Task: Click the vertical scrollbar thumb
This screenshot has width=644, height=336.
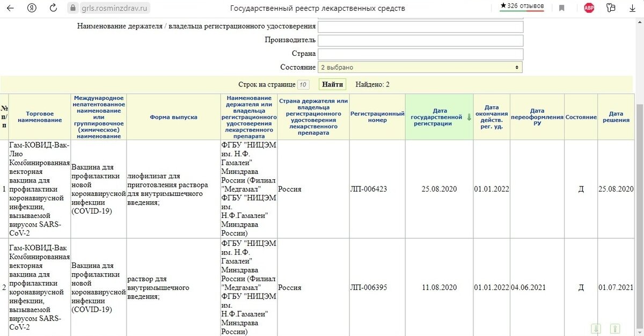Action: pos(640,217)
